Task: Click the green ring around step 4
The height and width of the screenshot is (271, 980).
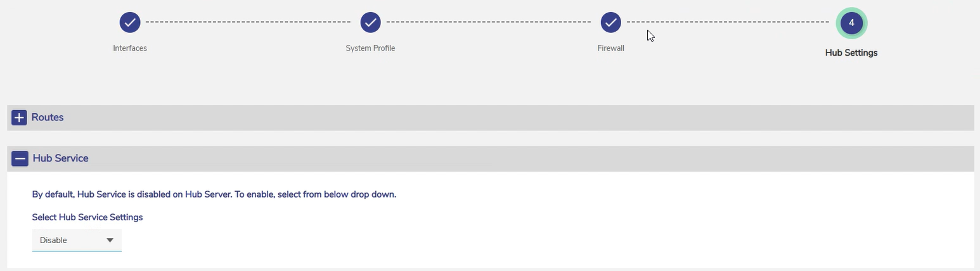Action: pos(851,9)
